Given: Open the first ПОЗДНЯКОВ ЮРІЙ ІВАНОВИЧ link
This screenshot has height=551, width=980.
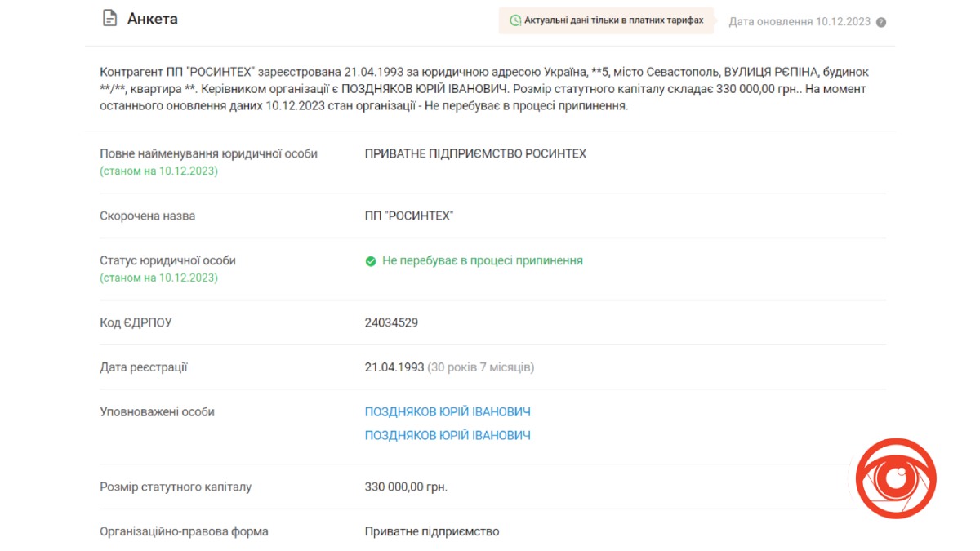Looking at the screenshot, I should (x=448, y=412).
